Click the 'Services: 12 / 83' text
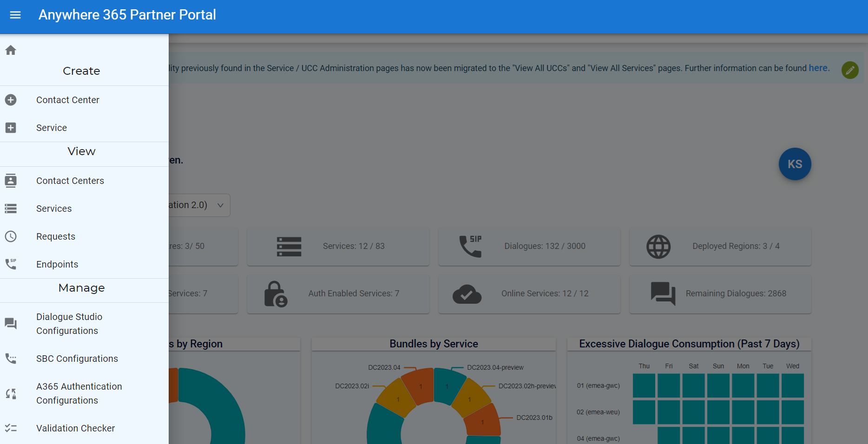This screenshot has width=868, height=444. (354, 246)
